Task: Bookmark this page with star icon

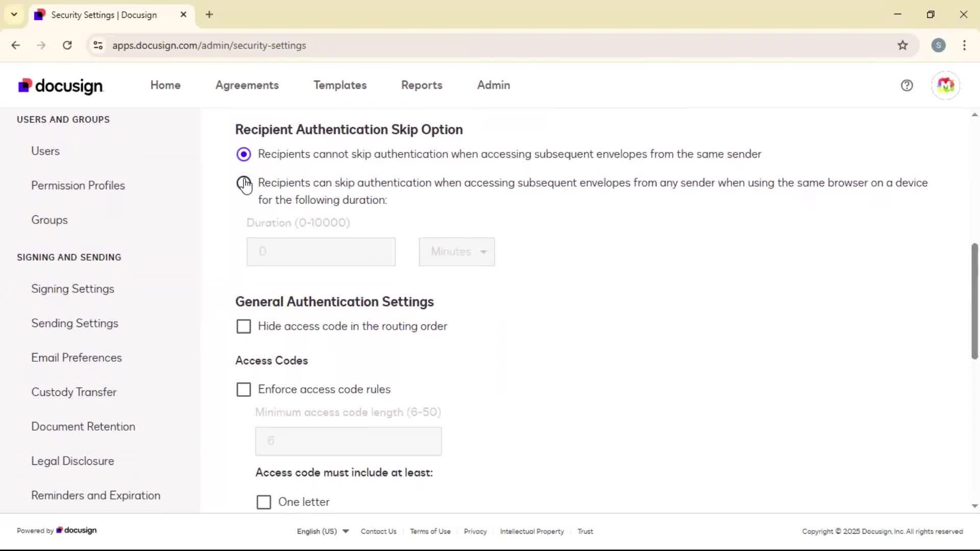Action: 902,45
